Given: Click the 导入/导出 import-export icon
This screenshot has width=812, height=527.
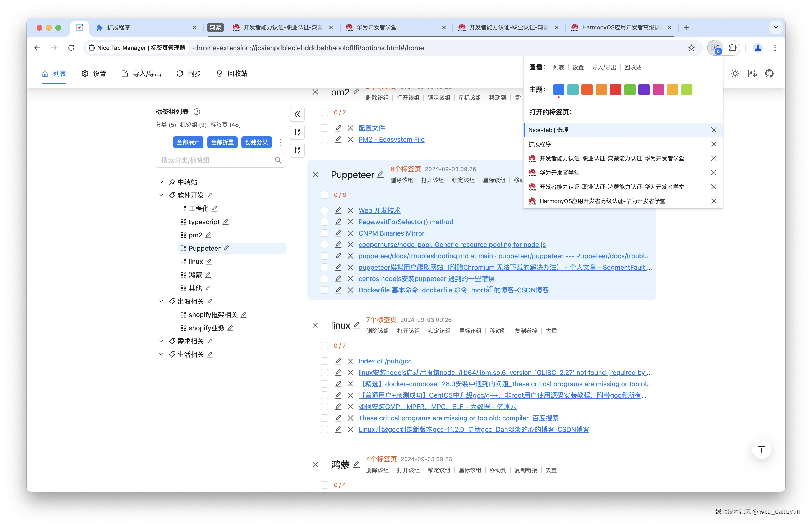Looking at the screenshot, I should pyautogui.click(x=125, y=73).
